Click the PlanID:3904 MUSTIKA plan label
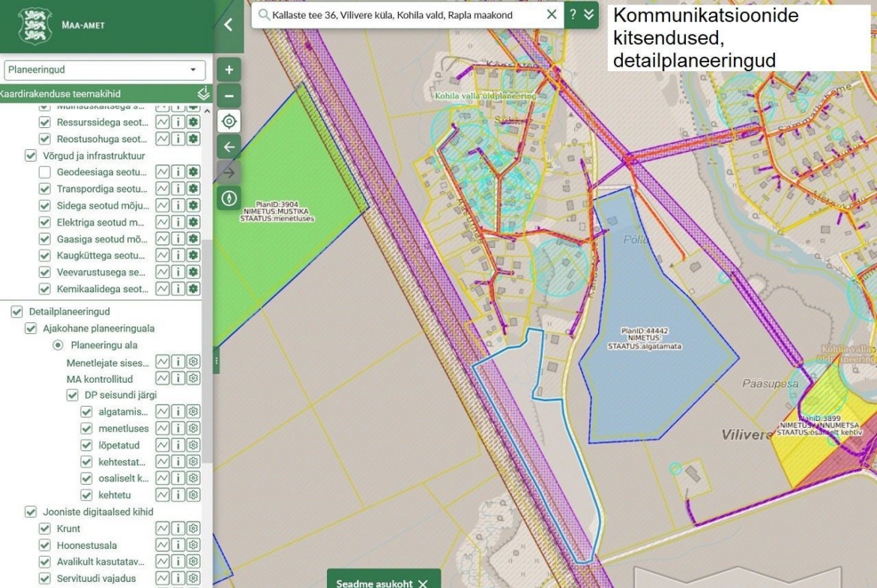 (277, 212)
